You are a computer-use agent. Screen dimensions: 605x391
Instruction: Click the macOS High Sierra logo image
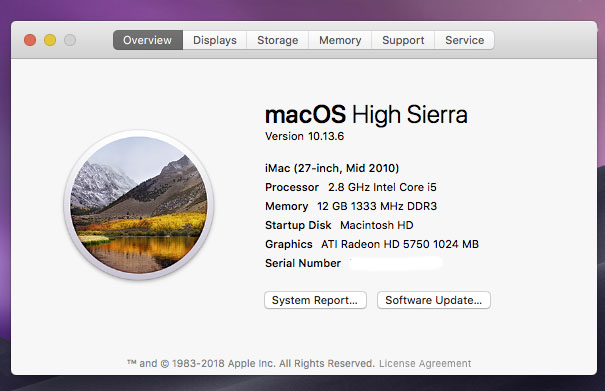(139, 205)
